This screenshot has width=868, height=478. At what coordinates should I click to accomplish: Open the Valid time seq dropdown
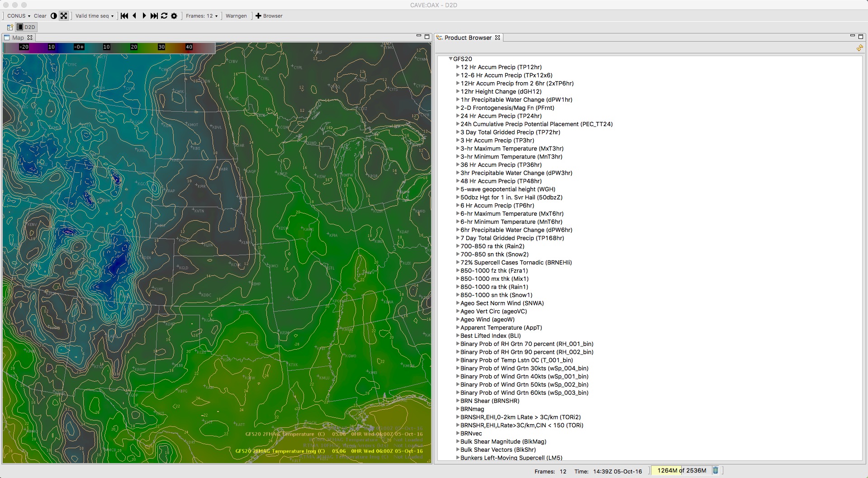click(95, 16)
